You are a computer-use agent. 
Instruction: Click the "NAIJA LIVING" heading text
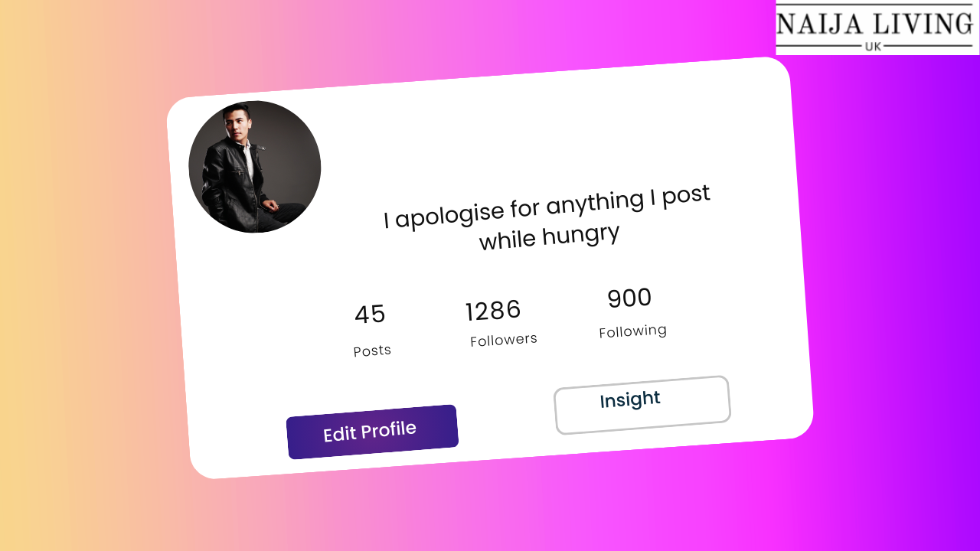[x=874, y=23]
